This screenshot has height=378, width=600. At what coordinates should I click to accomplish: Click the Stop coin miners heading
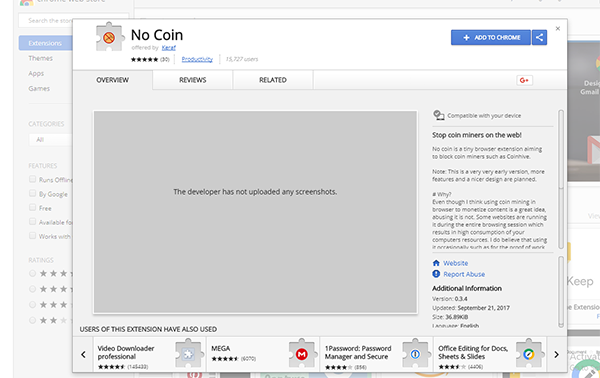click(x=477, y=135)
